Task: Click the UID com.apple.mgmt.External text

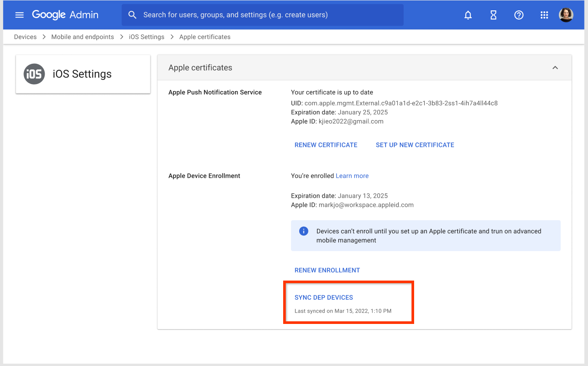Action: pos(394,103)
